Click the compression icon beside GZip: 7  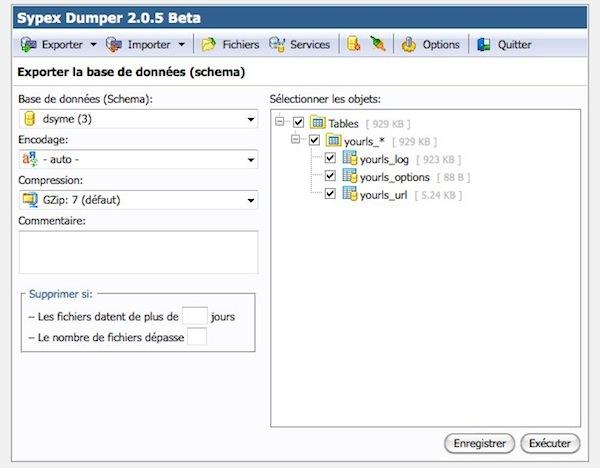click(30, 200)
